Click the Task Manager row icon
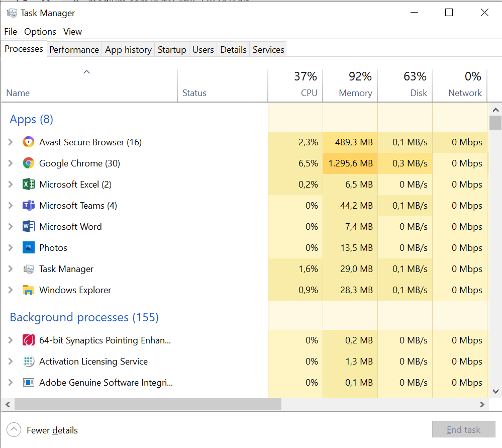Image resolution: width=502 pixels, height=448 pixels. [x=29, y=269]
